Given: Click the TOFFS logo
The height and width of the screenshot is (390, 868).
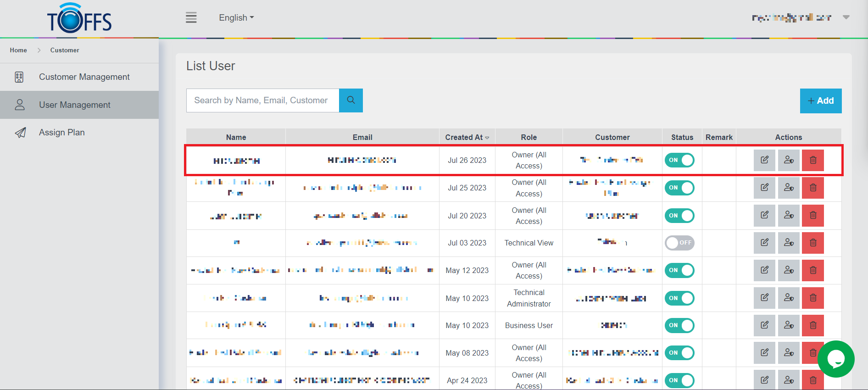Looking at the screenshot, I should tap(79, 19).
